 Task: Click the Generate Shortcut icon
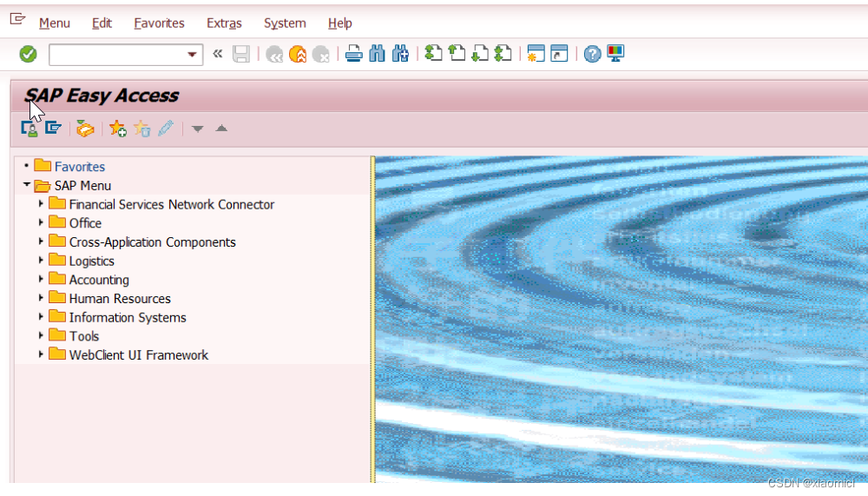559,53
